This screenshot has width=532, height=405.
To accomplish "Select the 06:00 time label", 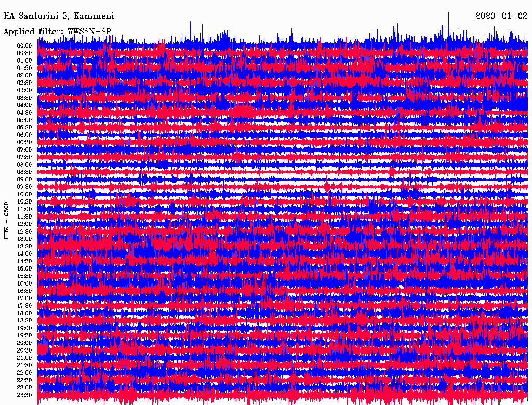I will (24, 134).
